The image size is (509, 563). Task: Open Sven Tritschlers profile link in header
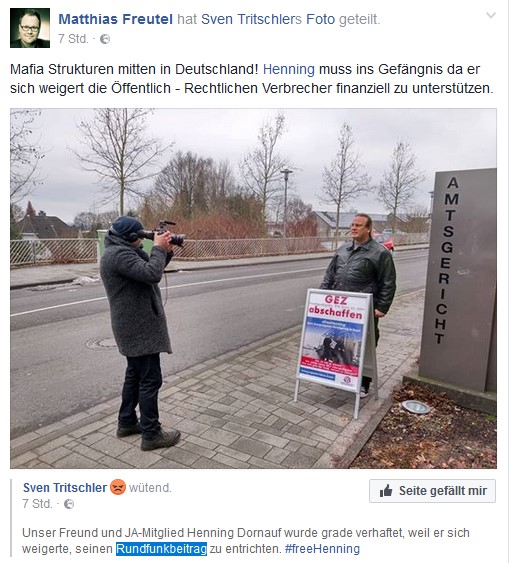pyautogui.click(x=252, y=19)
